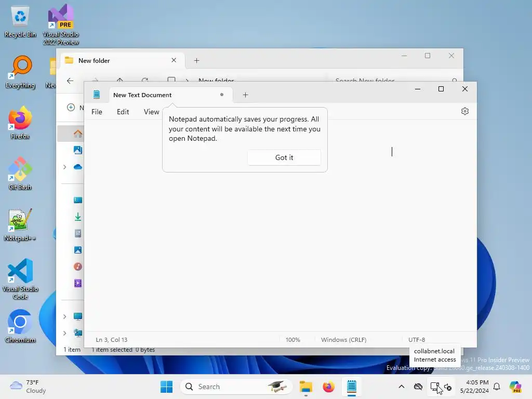This screenshot has width=532, height=399.
Task: Open Desktop in Explorer sidebar
Action: (78, 200)
